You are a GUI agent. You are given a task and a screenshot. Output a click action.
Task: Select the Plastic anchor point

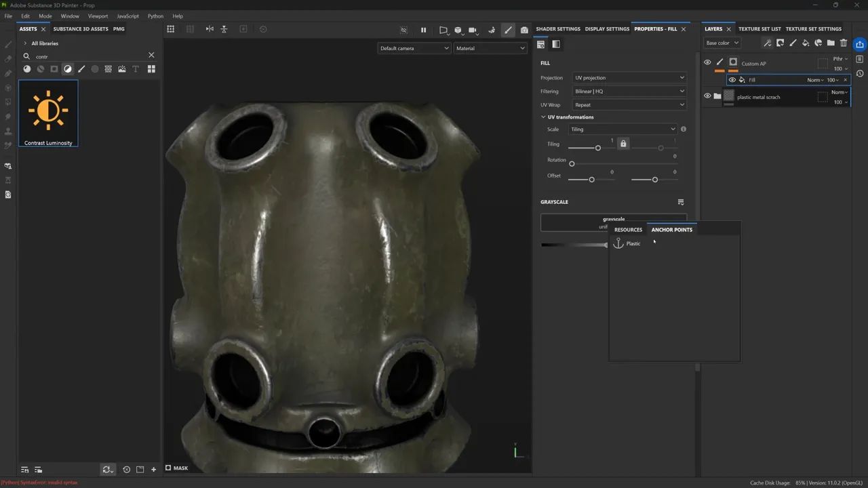tap(633, 243)
